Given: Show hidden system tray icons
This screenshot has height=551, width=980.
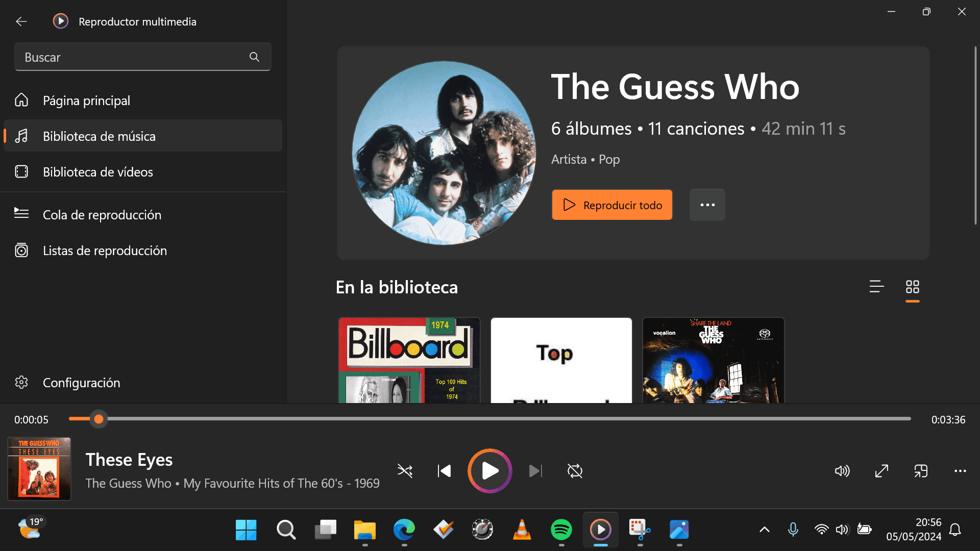Looking at the screenshot, I should pos(765,530).
